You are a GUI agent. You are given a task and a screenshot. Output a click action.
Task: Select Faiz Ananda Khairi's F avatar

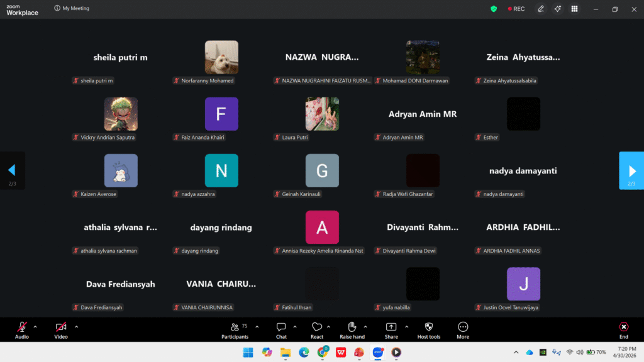point(221,114)
